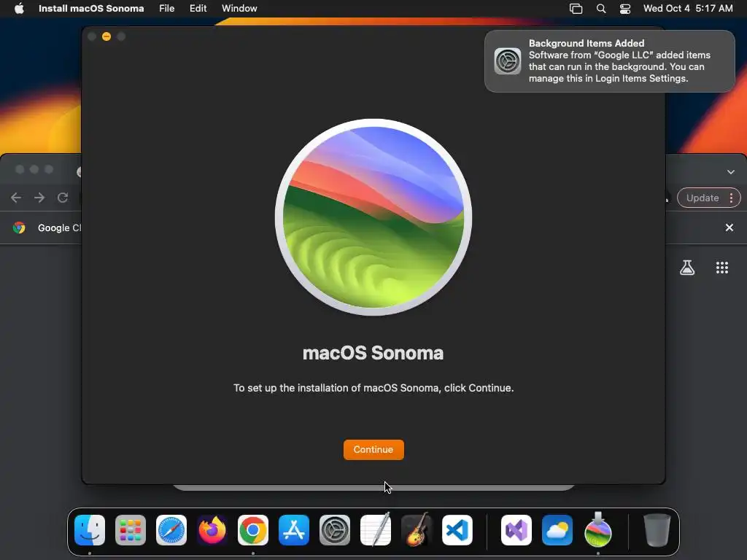Click the Google Chrome logo in info bar
747x560 pixels.
[19, 227]
